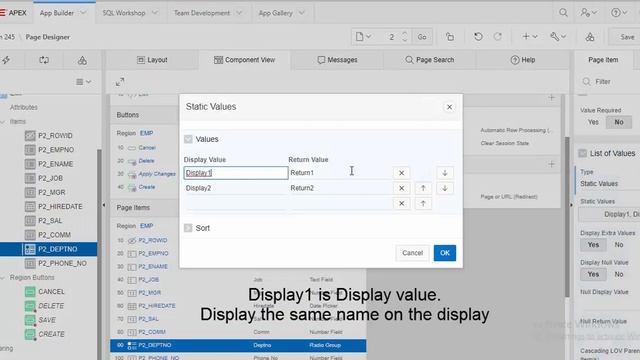Move Display2 row down
The height and width of the screenshot is (360, 640).
pyautogui.click(x=445, y=188)
